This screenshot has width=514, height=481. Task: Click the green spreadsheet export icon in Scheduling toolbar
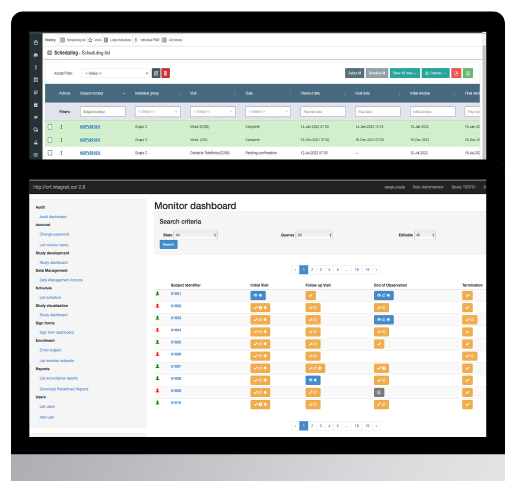pos(468,73)
